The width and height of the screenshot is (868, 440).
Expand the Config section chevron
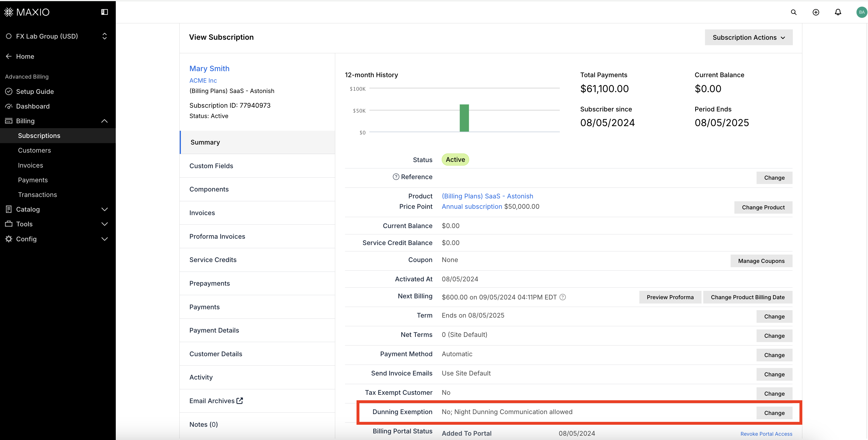pyautogui.click(x=105, y=238)
